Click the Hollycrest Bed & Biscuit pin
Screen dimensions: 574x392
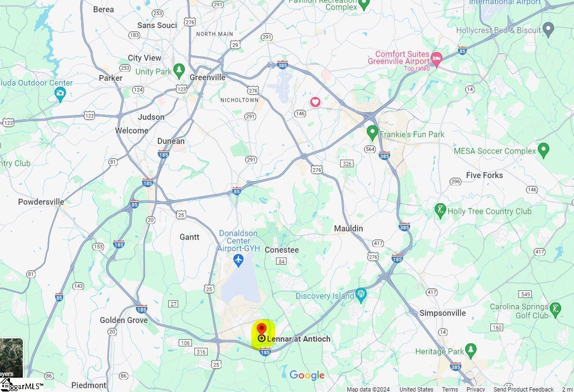[548, 29]
